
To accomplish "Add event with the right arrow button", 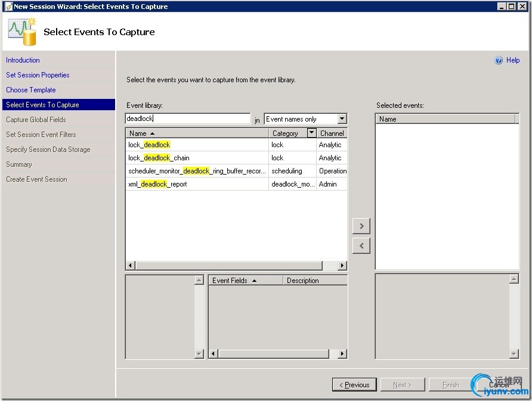I will (x=361, y=226).
